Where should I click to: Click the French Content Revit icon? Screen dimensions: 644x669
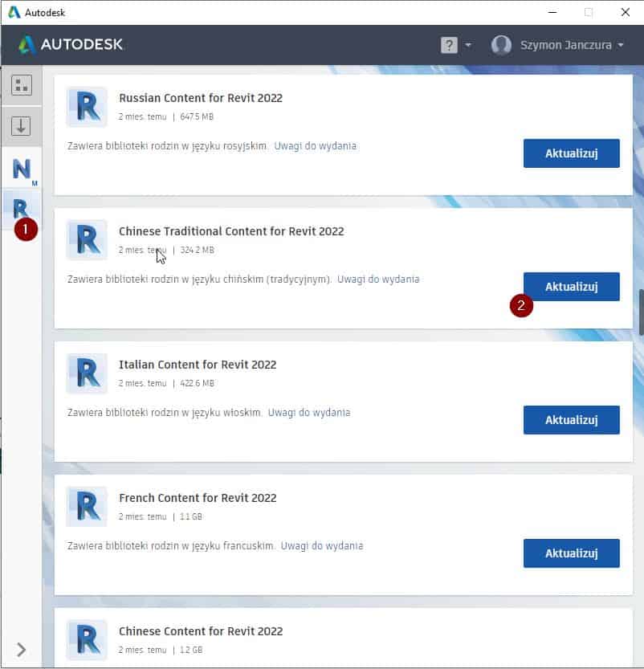87,507
